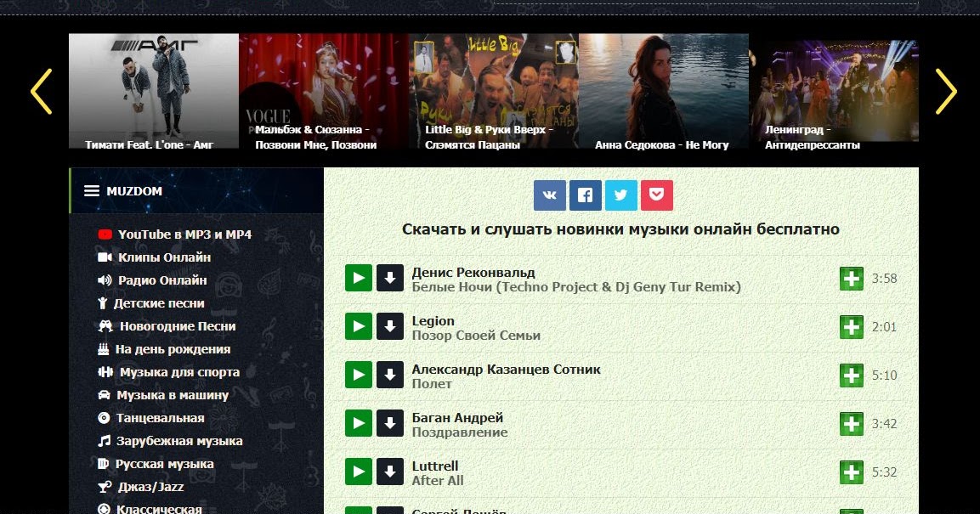The height and width of the screenshot is (514, 980).
Task: Open Джаз/Jazz category
Action: [140, 487]
